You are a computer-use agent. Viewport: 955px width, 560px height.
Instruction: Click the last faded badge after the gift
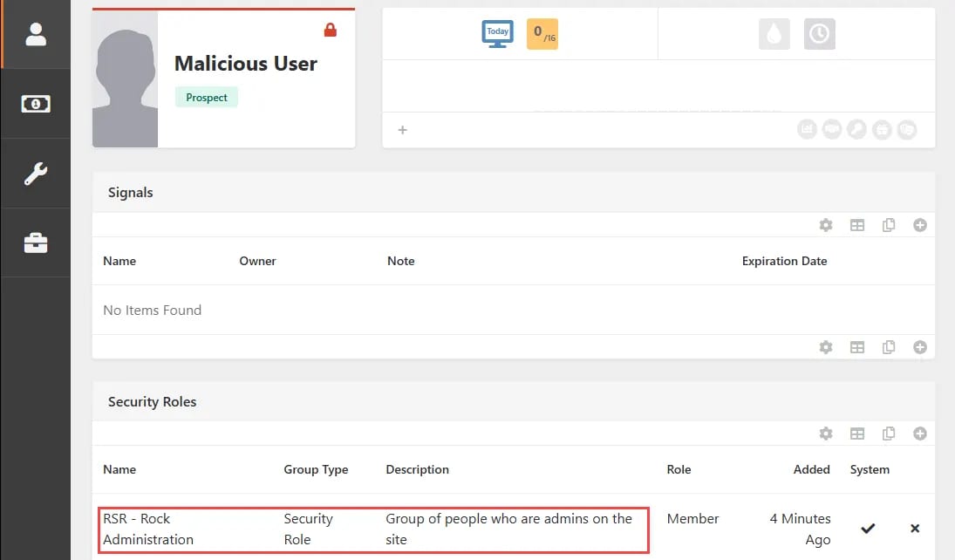point(907,129)
